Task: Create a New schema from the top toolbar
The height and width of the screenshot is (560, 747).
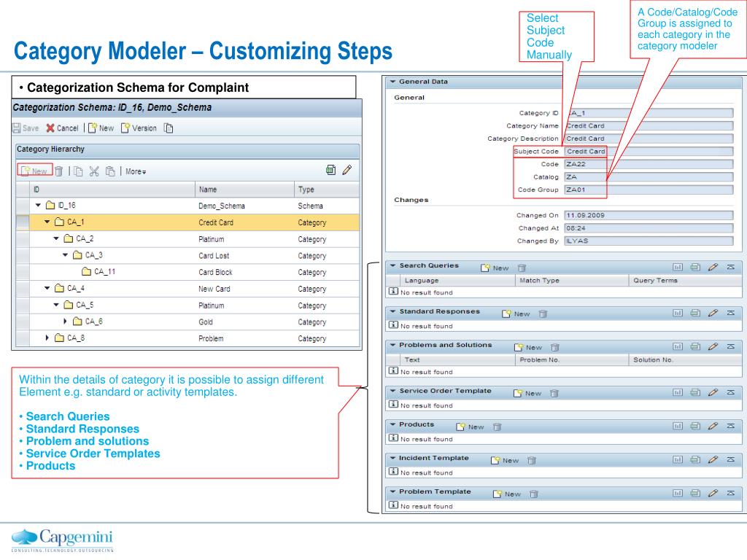Action: tap(101, 128)
